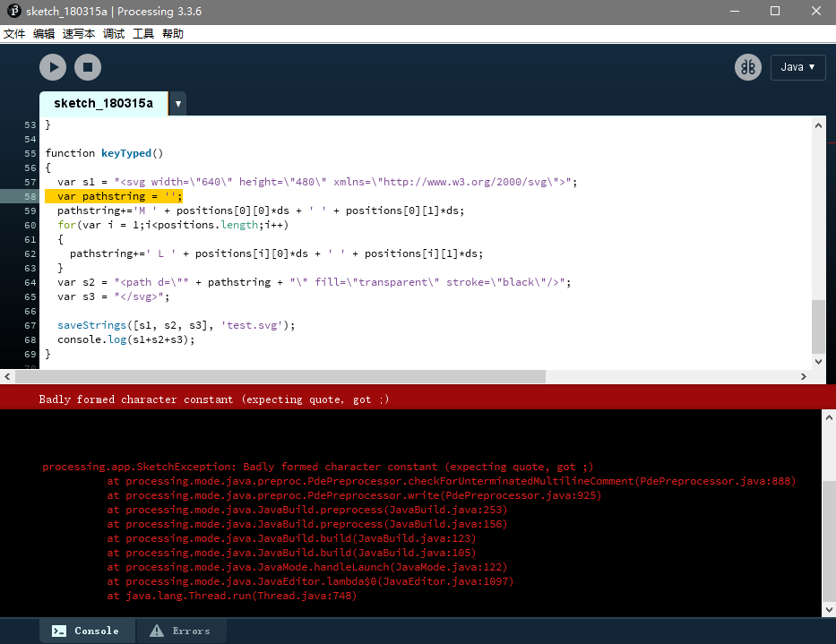836x644 pixels.
Task: Open the Java mode dropdown
Action: point(797,67)
